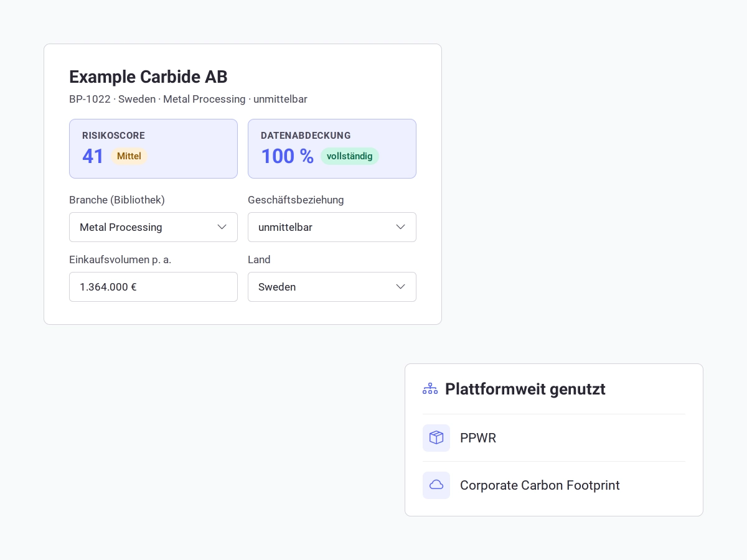The height and width of the screenshot is (560, 747).
Task: Click the Mittel risk badge
Action: point(129,156)
